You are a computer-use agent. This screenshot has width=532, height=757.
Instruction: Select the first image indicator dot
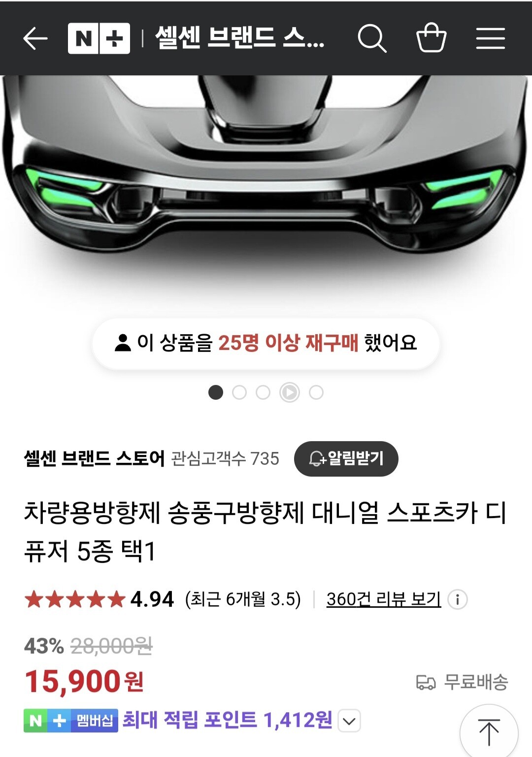[x=216, y=392]
